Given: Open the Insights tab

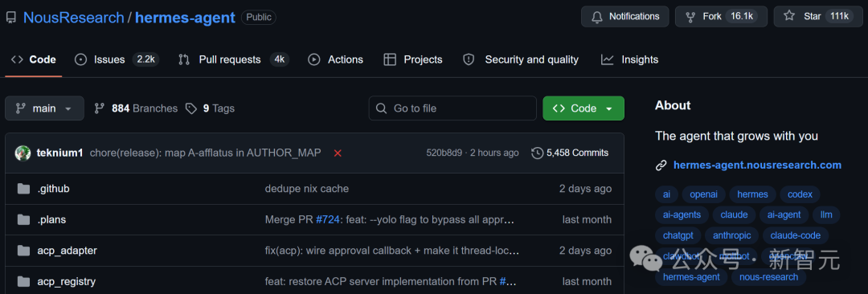Looking at the screenshot, I should coord(630,59).
